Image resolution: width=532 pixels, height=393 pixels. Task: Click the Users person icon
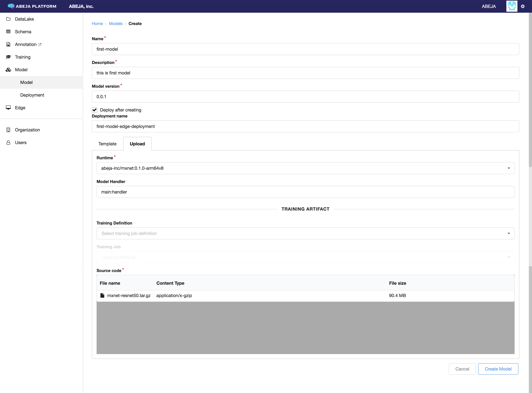8,142
